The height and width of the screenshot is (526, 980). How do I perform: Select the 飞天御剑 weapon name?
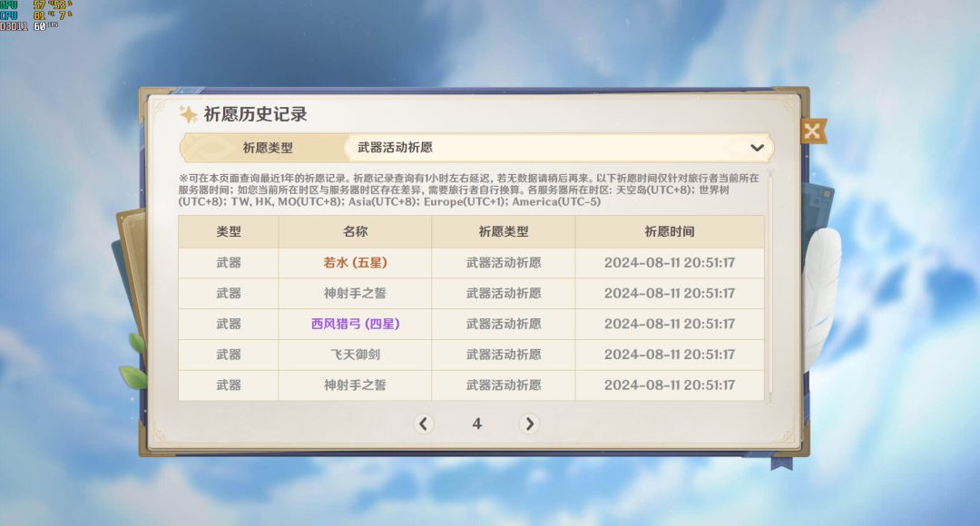[x=355, y=355]
